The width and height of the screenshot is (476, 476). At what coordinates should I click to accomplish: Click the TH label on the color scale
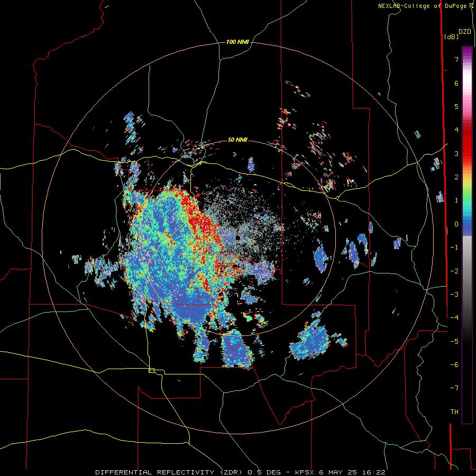click(x=454, y=411)
